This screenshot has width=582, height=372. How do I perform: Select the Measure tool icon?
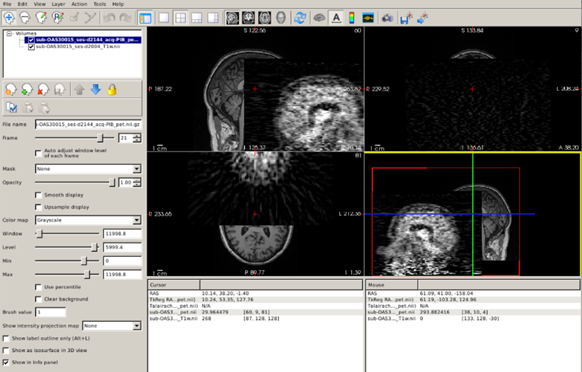25,17
